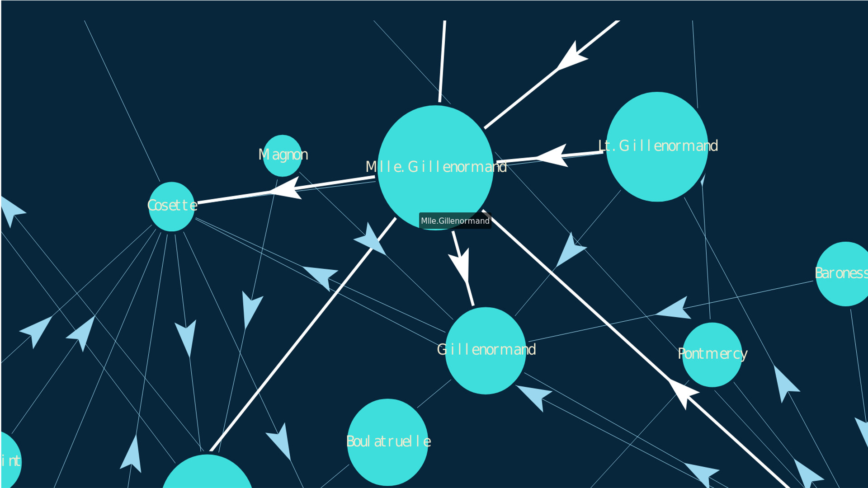Screen dimensions: 868x488
Task: Select the Baroness node
Action: (853, 274)
